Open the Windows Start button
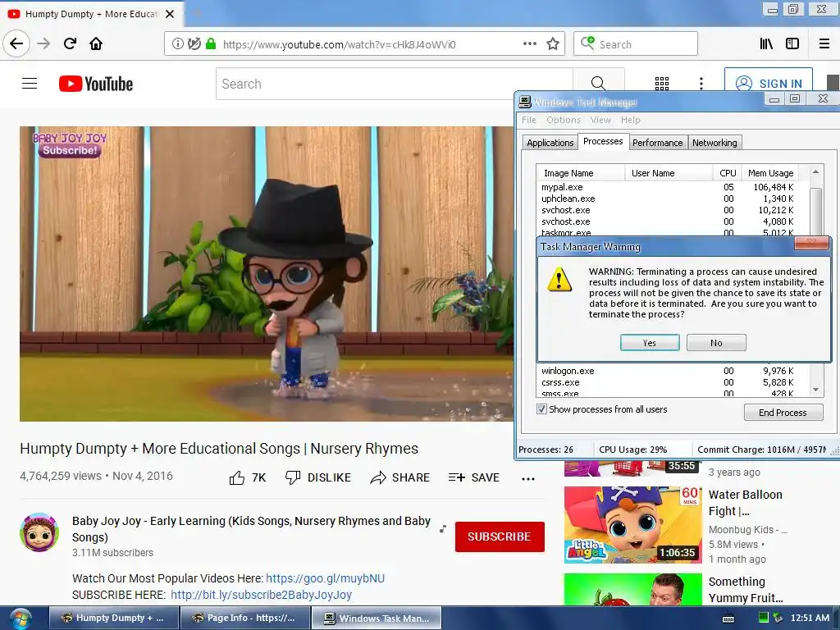The width and height of the screenshot is (840, 630). click(20, 619)
